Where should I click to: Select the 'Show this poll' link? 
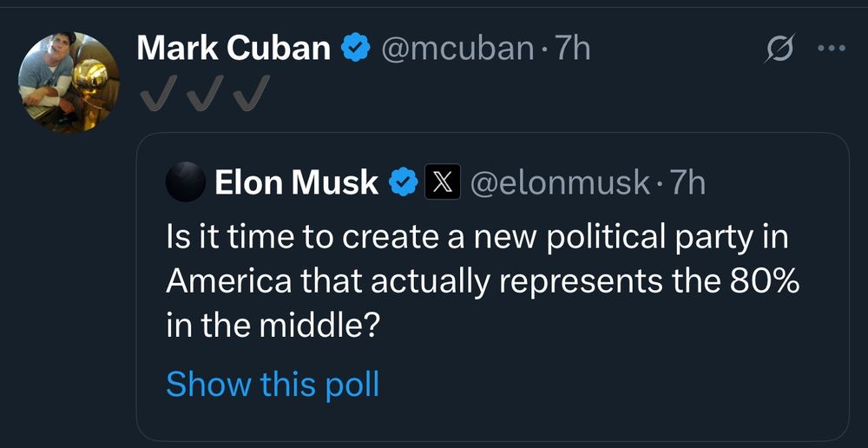pyautogui.click(x=273, y=383)
